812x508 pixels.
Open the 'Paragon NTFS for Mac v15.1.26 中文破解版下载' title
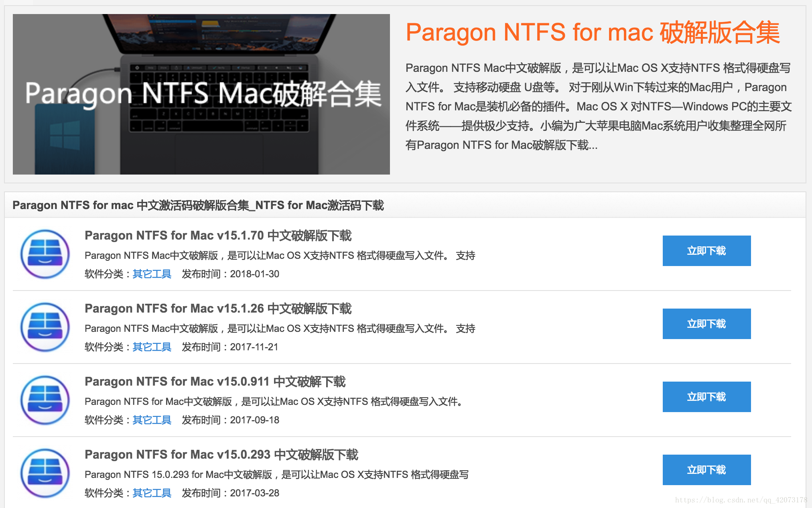point(218,309)
